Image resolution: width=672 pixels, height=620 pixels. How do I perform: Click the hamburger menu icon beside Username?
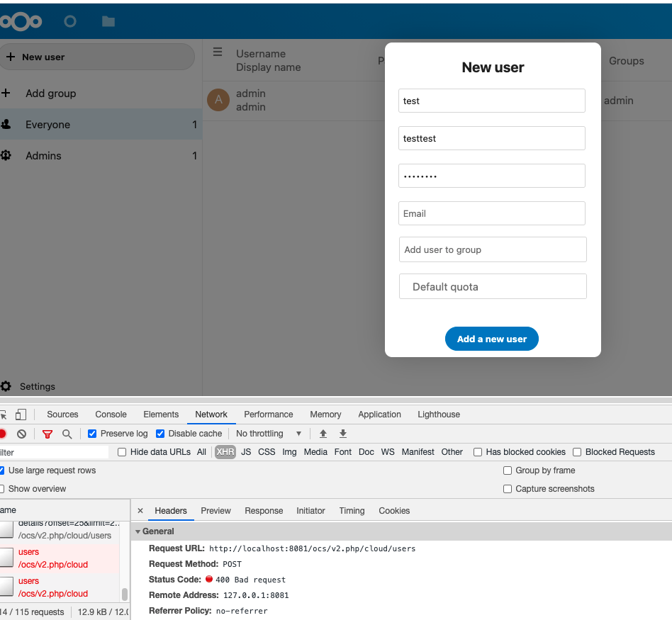pos(218,52)
